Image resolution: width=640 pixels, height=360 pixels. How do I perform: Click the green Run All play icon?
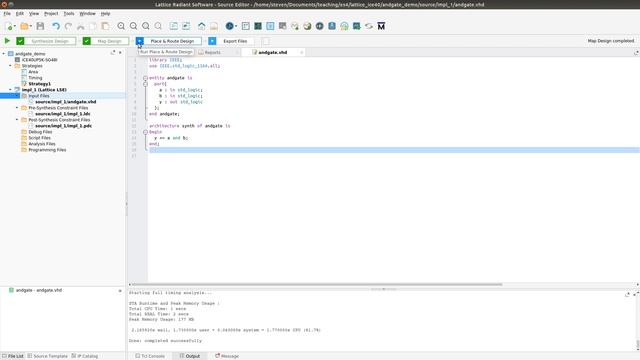pyautogui.click(x=7, y=41)
